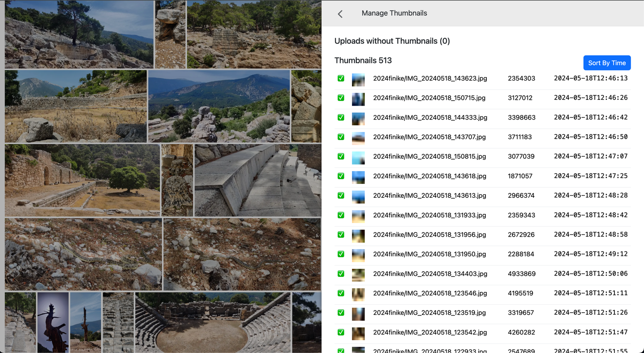The width and height of the screenshot is (644, 353).
Task: Click small thumbnail next to IMG_20240518_123542.jpg
Action: point(358,334)
